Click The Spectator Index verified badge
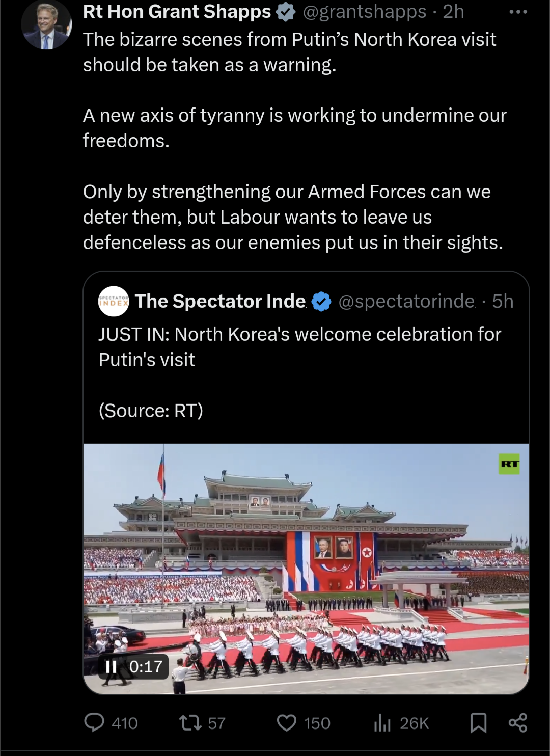Viewport: 550px width, 756px height. click(x=321, y=302)
